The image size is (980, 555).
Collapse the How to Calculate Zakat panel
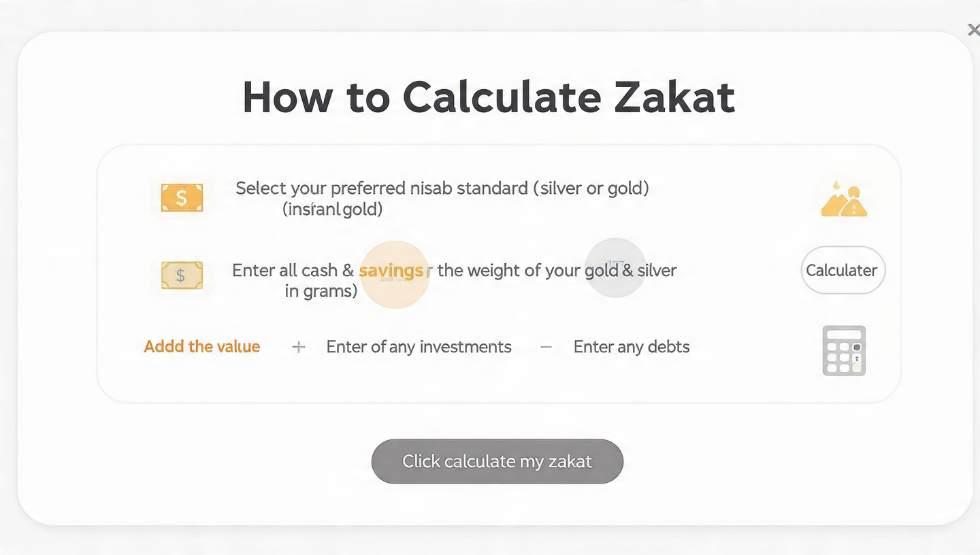coord(974,29)
